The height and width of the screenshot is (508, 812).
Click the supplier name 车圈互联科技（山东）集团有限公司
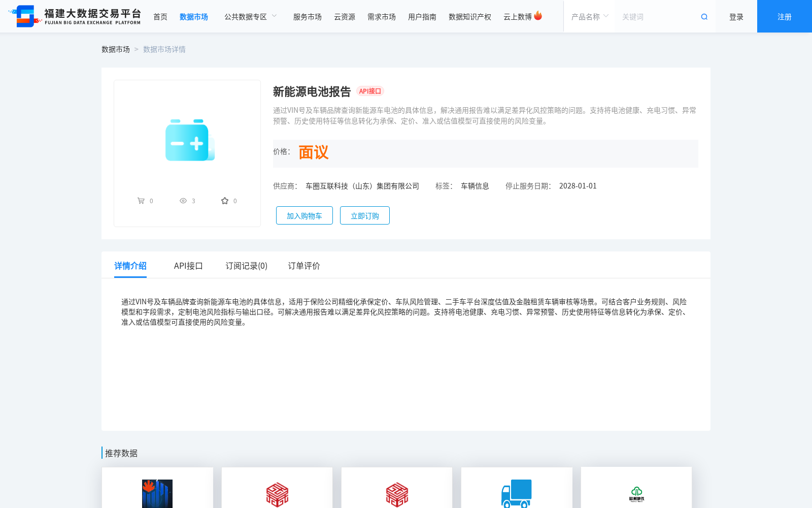click(x=362, y=186)
